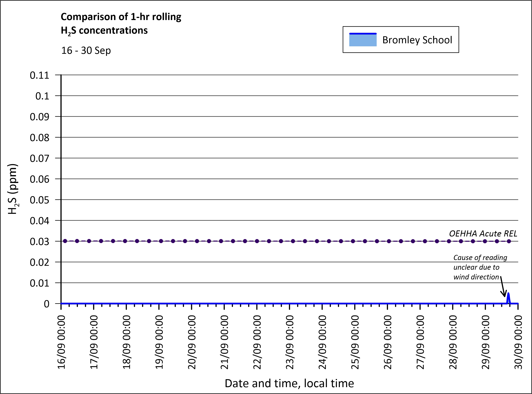Click the Bromley School legend color swatch

[x=362, y=40]
